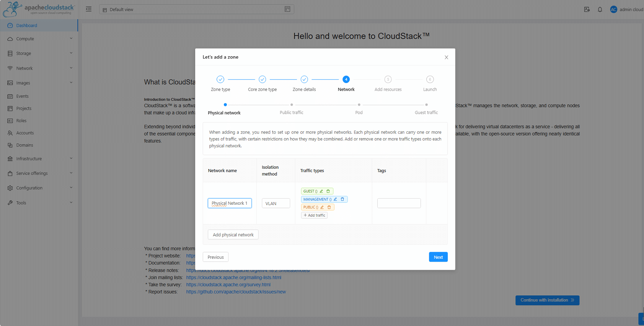Screen dimensions: 644x326
Task: Expand the Configuration menu chevron
Action: (71, 188)
